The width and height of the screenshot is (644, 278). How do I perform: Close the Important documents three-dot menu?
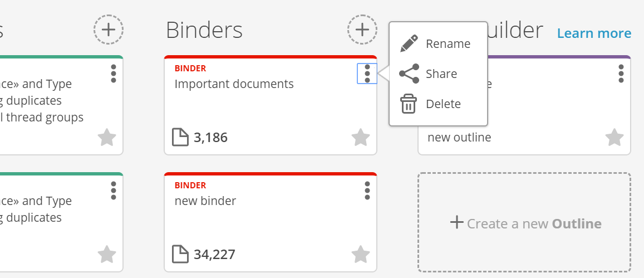[367, 74]
